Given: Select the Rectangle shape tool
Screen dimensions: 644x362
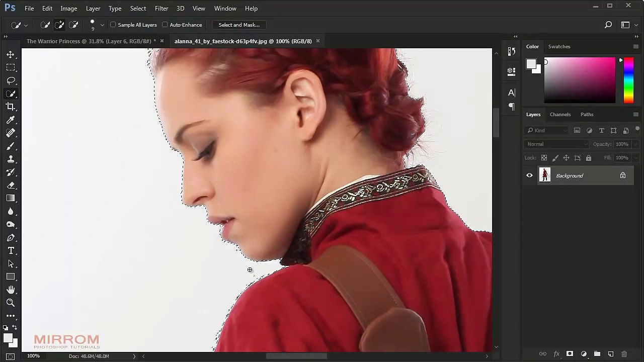Looking at the screenshot, I should click(x=11, y=277).
